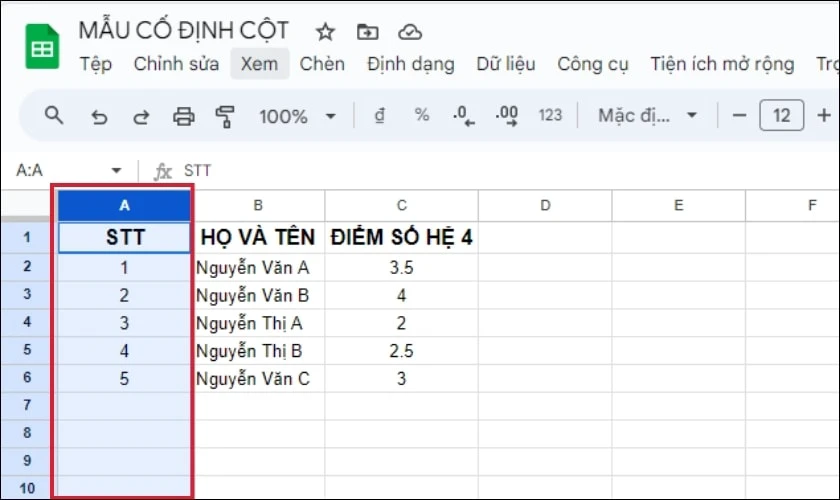Screen dimensions: 840x500
Task: Open the Công cụ menu
Action: pyautogui.click(x=592, y=64)
